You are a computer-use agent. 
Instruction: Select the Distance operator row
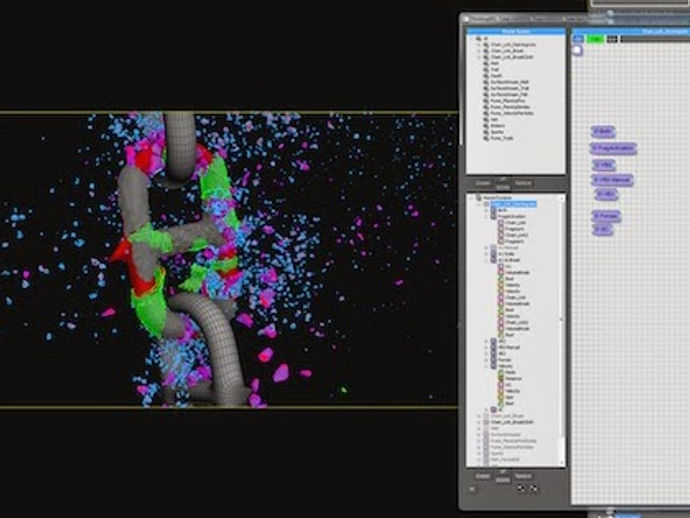tap(514, 378)
